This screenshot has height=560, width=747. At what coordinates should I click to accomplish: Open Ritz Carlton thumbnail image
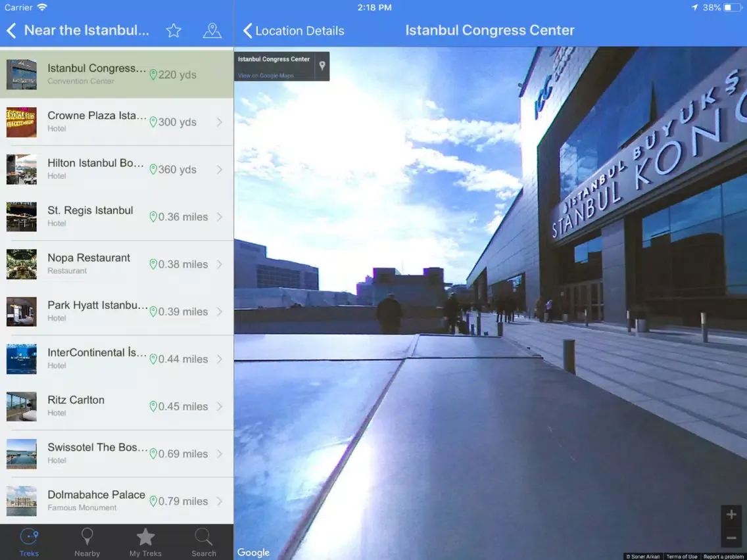click(x=22, y=406)
